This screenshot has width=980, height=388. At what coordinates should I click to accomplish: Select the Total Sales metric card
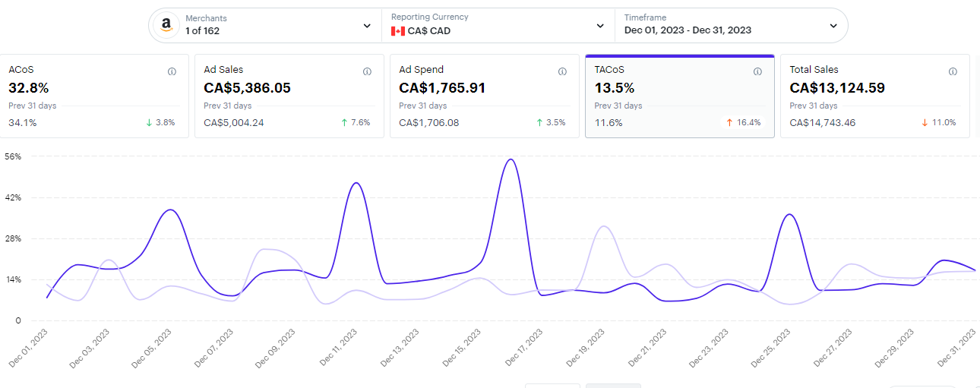[874, 96]
